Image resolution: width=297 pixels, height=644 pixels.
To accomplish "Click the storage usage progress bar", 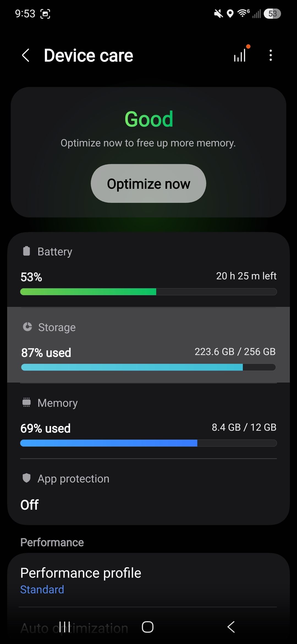I will coord(148,367).
